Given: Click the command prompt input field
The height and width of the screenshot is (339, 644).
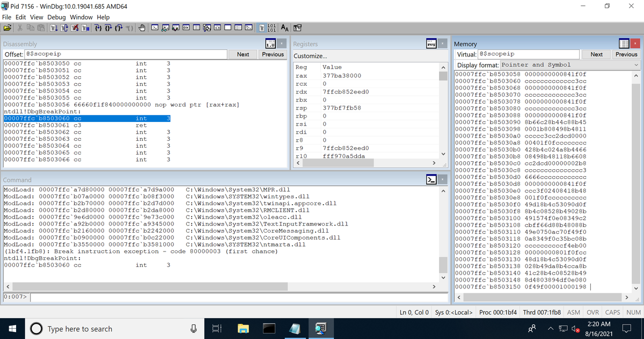Looking at the screenshot, I should [238, 297].
